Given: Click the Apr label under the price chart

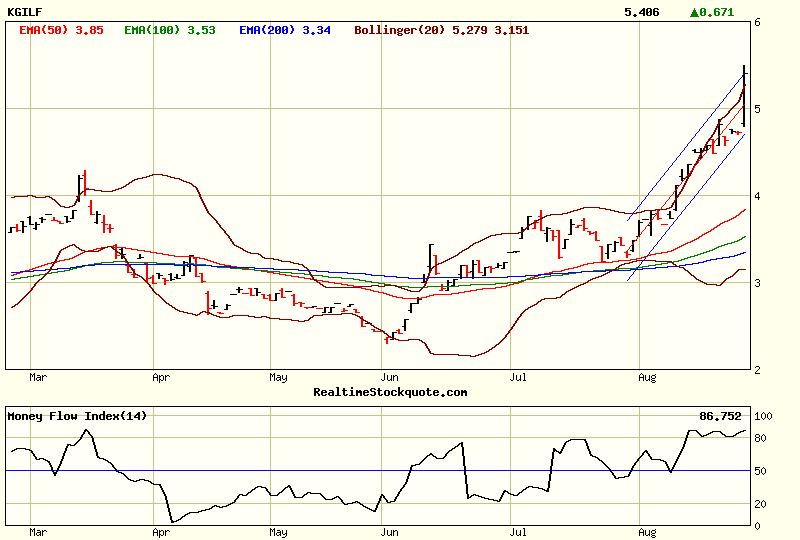Looking at the screenshot, I should tap(161, 377).
